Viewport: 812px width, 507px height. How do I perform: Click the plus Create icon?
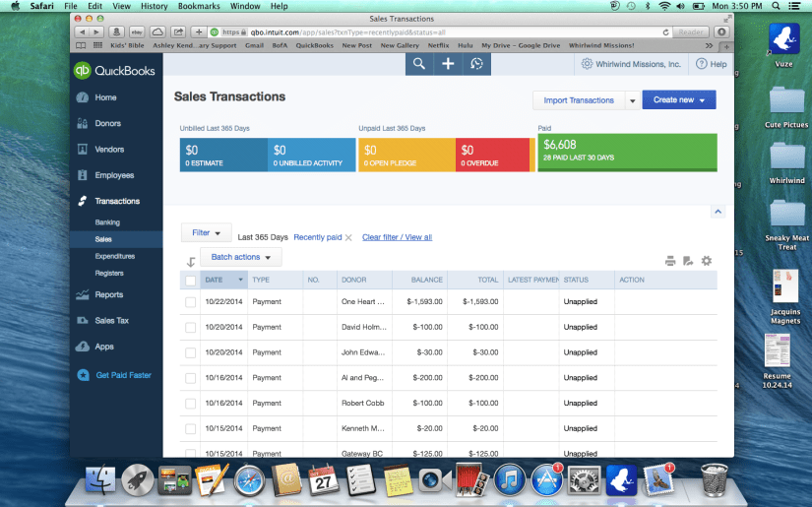(448, 64)
